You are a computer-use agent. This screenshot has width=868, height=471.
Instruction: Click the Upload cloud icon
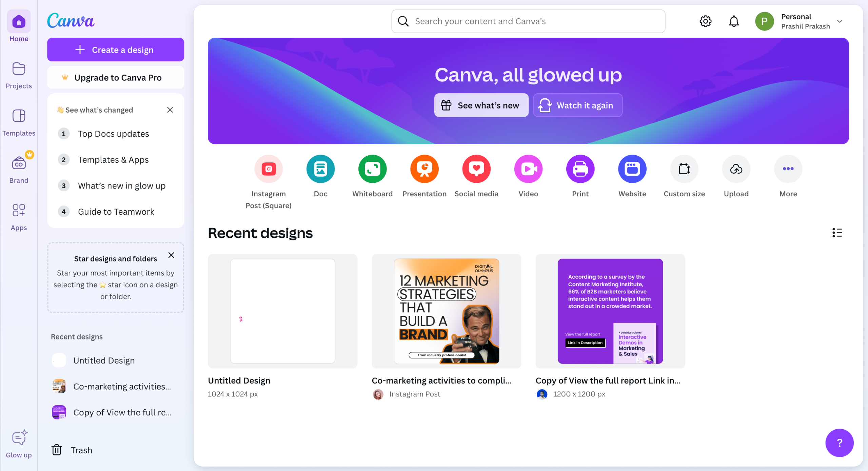[x=736, y=169]
